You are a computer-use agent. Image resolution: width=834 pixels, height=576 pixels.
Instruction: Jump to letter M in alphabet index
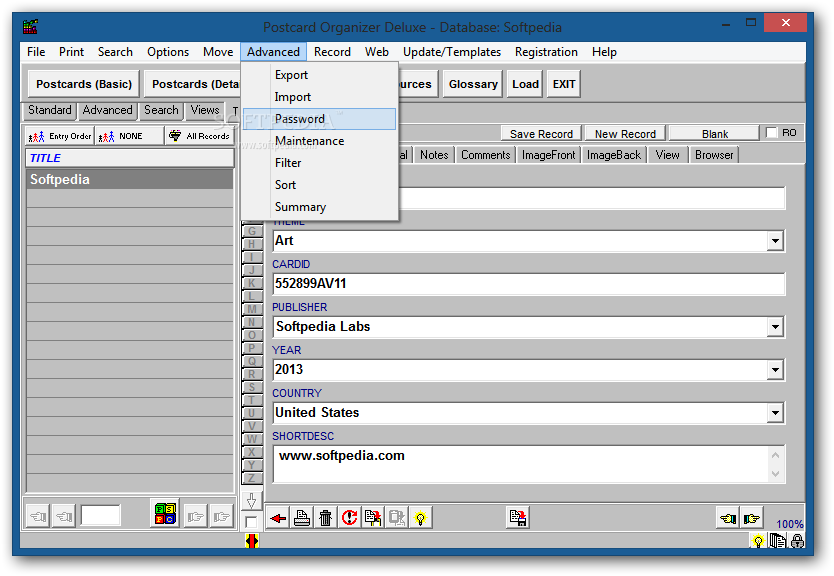pos(252,309)
